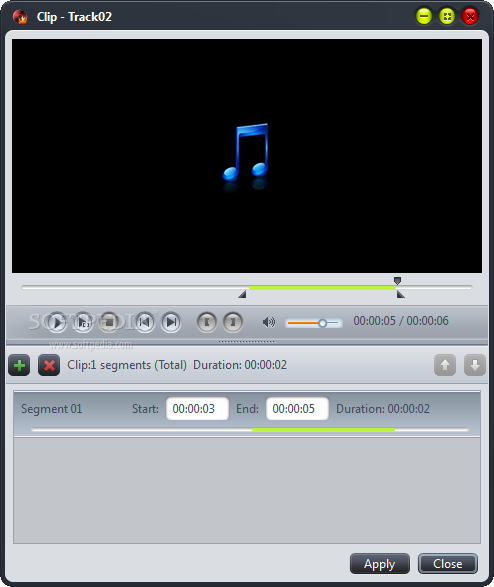Edit the End time field 00:00:05
The image size is (494, 587).
pos(298,408)
